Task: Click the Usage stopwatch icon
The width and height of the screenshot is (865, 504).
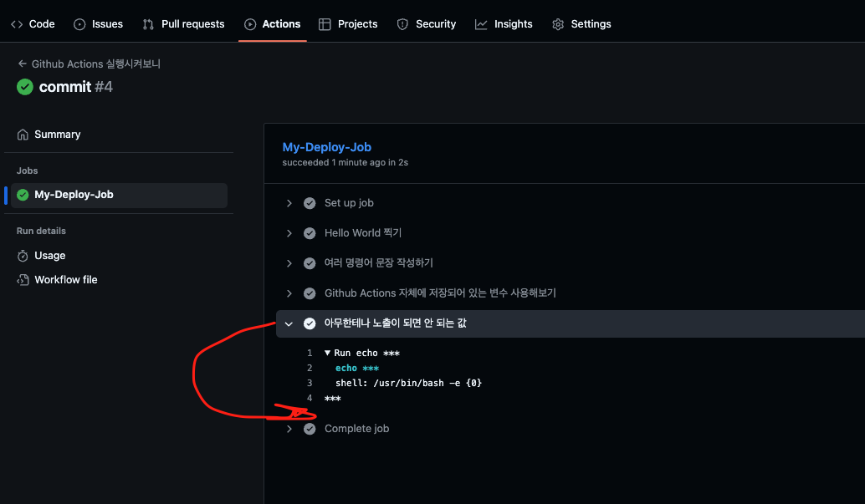Action: coord(23,256)
